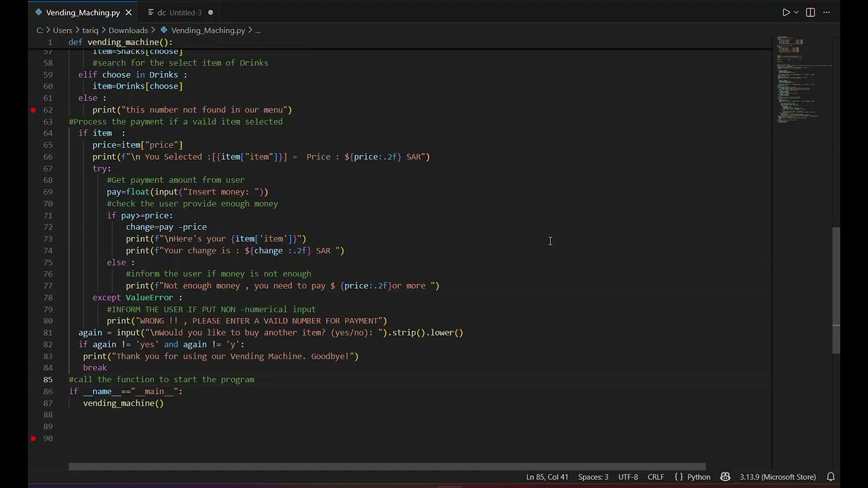The image size is (868, 488).
Task: Open notifications bell
Action: tap(830, 477)
